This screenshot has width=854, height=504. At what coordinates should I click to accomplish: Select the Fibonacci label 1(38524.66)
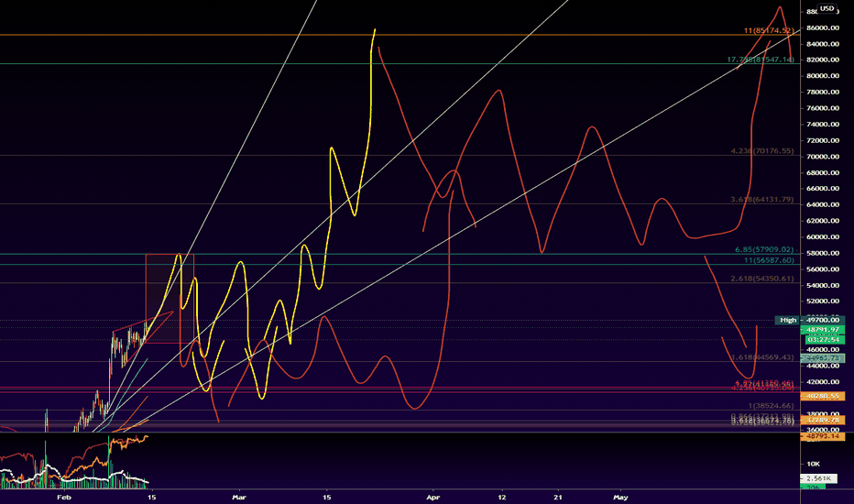click(771, 406)
